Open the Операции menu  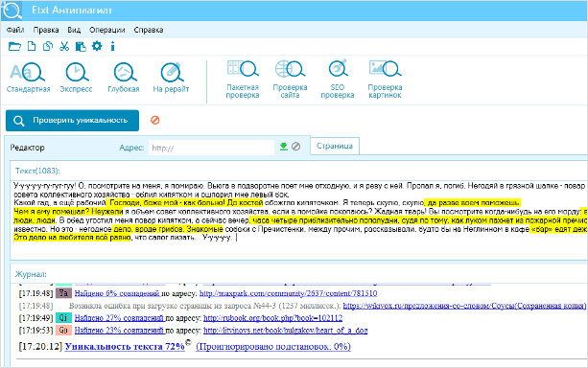106,30
